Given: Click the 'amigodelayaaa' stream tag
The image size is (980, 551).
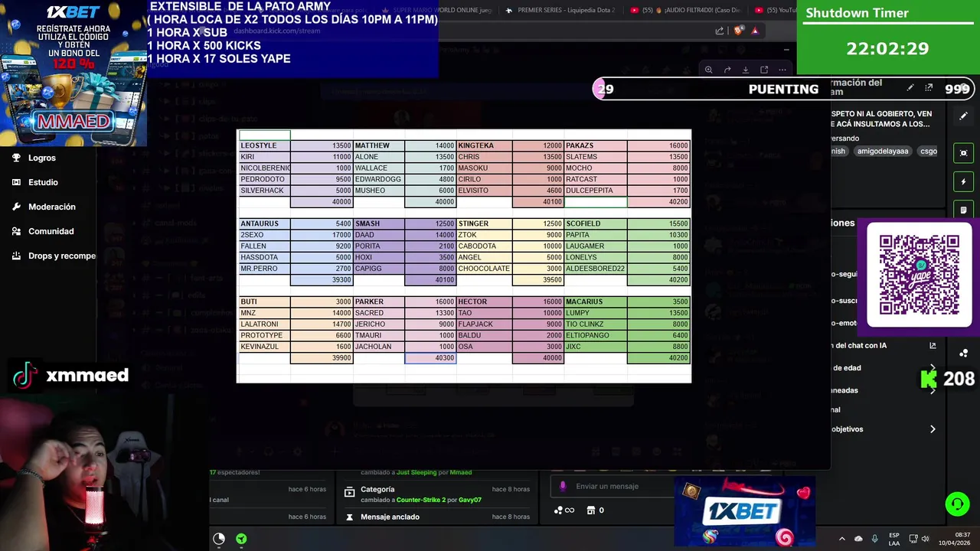Looking at the screenshot, I should click(x=883, y=151).
